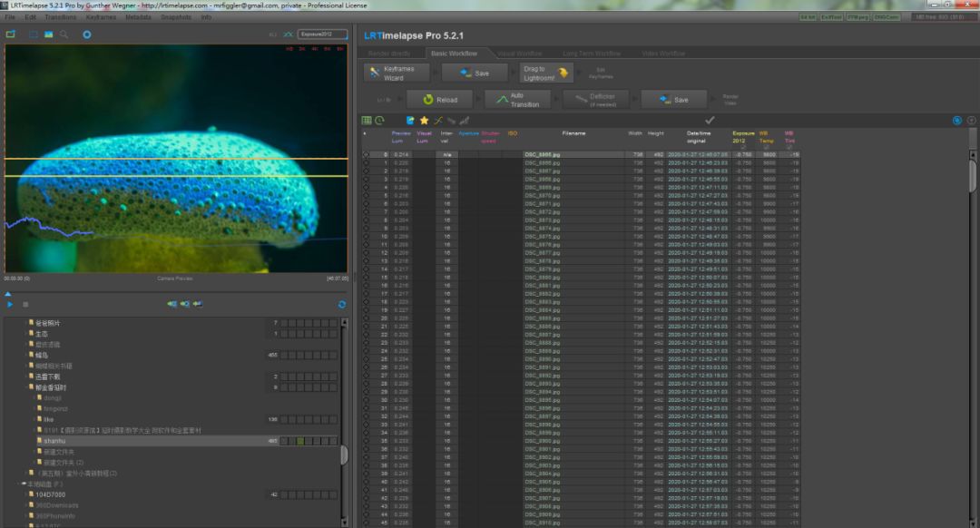This screenshot has width=980, height=528.
Task: Click the magnifier zoom icon above preview
Action: (64, 34)
